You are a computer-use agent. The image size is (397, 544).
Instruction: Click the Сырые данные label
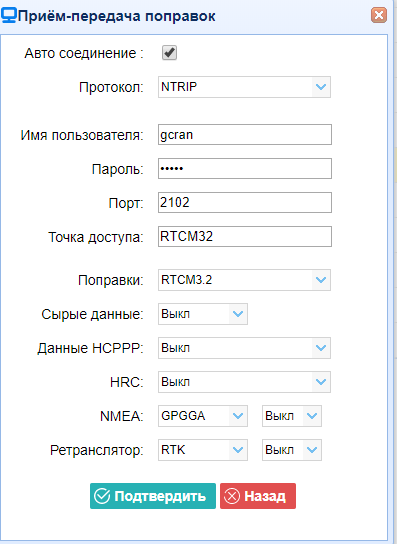[x=92, y=314]
